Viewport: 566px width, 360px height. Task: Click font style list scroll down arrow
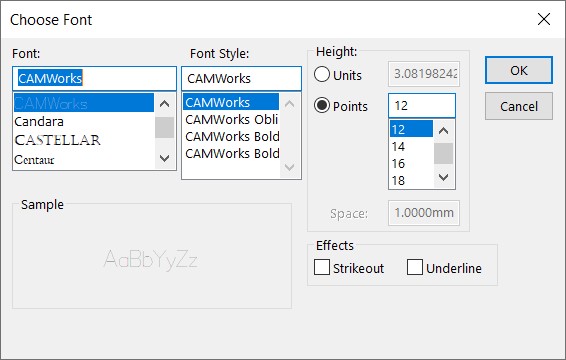pyautogui.click(x=289, y=167)
